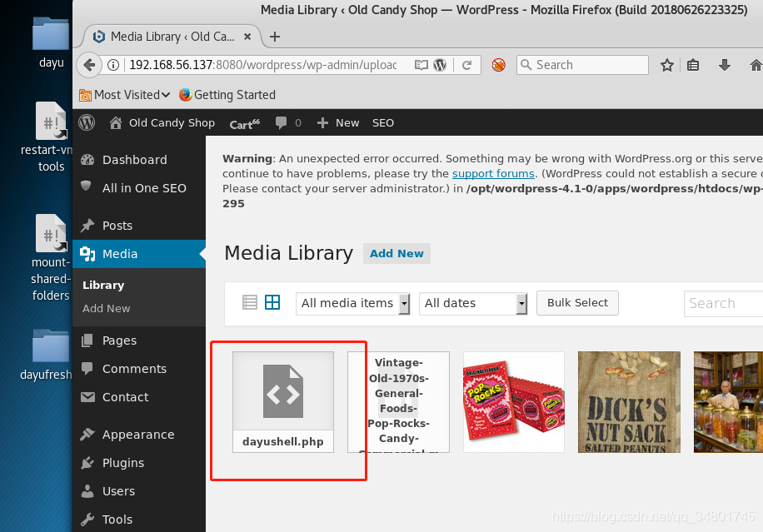Select the mount-shared-folders desktop script
Image resolution: width=763 pixels, height=532 pixels.
[51, 258]
